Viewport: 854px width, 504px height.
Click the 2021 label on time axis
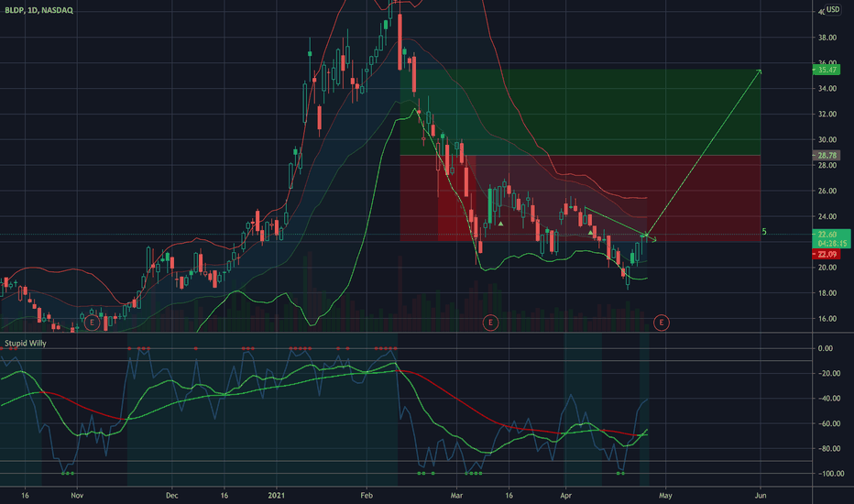click(x=276, y=495)
